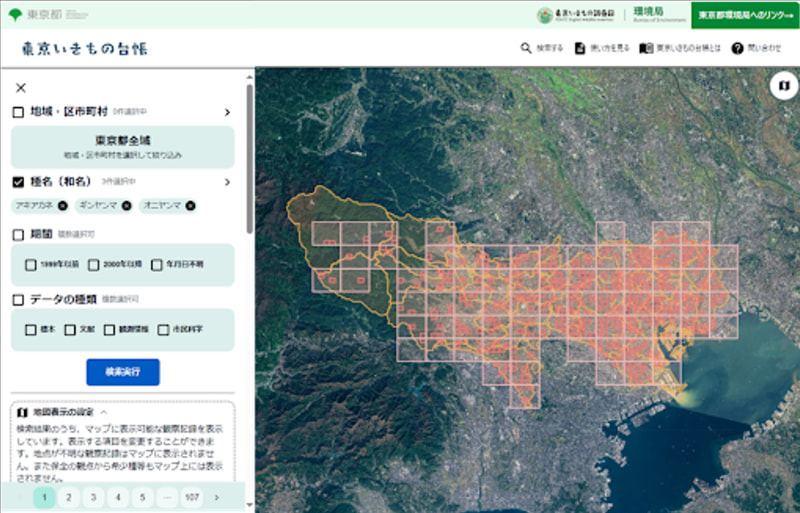Enable the 地域・区市町村 checkbox
Screen dimensions: 800x513
tap(18, 112)
